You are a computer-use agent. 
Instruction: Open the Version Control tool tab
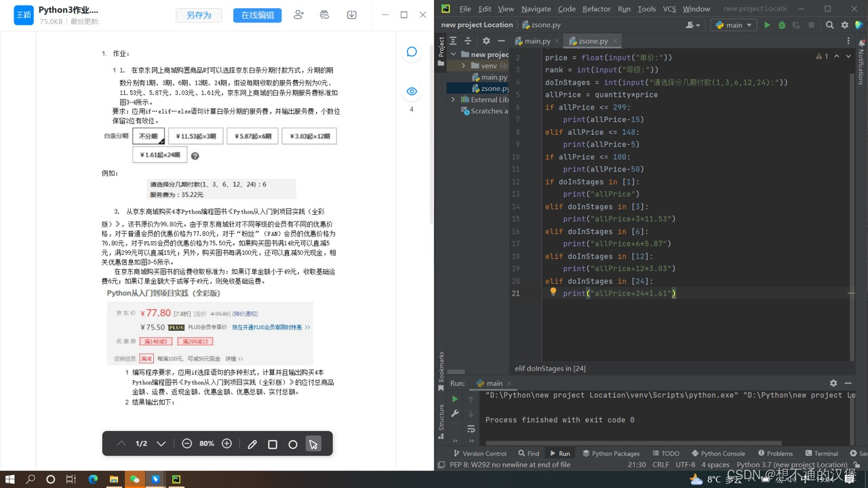(x=479, y=453)
